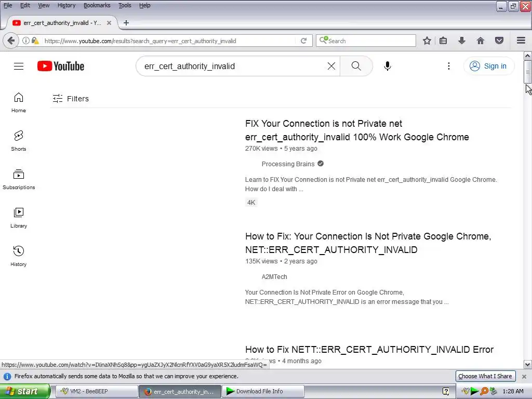Click the padlock warning icon in the address bar
This screenshot has width=532, height=399.
[35, 41]
